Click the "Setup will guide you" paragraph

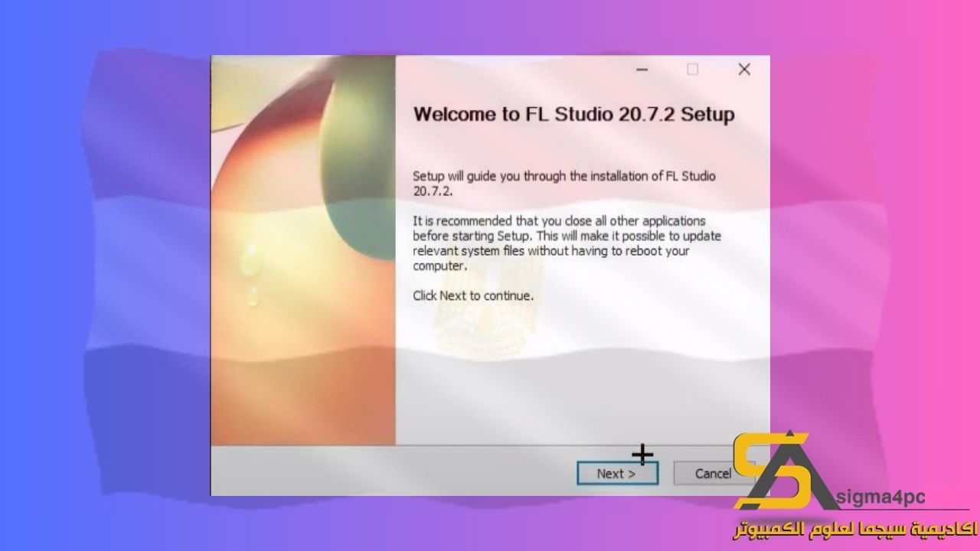(564, 183)
